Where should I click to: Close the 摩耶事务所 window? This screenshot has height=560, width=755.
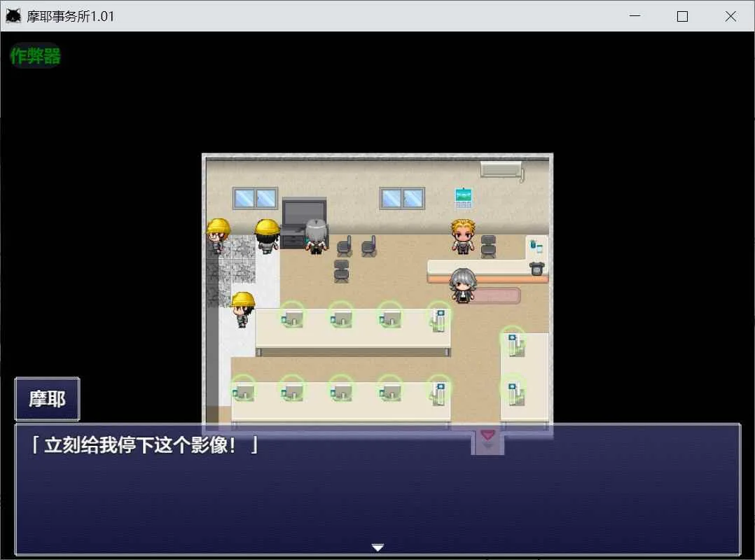coord(730,16)
